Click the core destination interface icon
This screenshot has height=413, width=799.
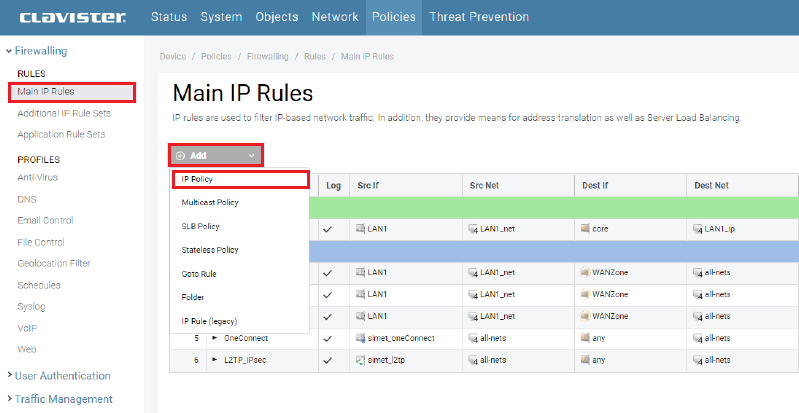tap(585, 229)
